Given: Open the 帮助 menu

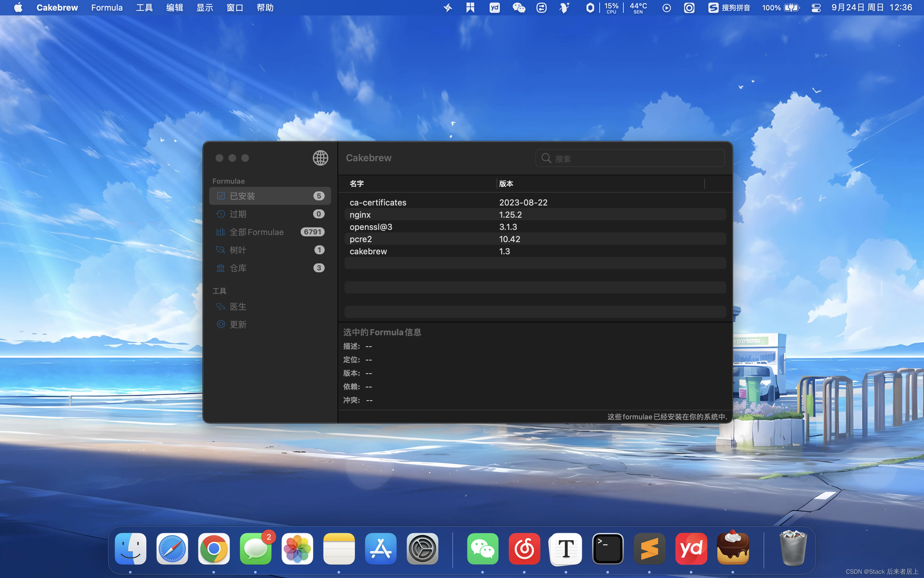Looking at the screenshot, I should (265, 8).
